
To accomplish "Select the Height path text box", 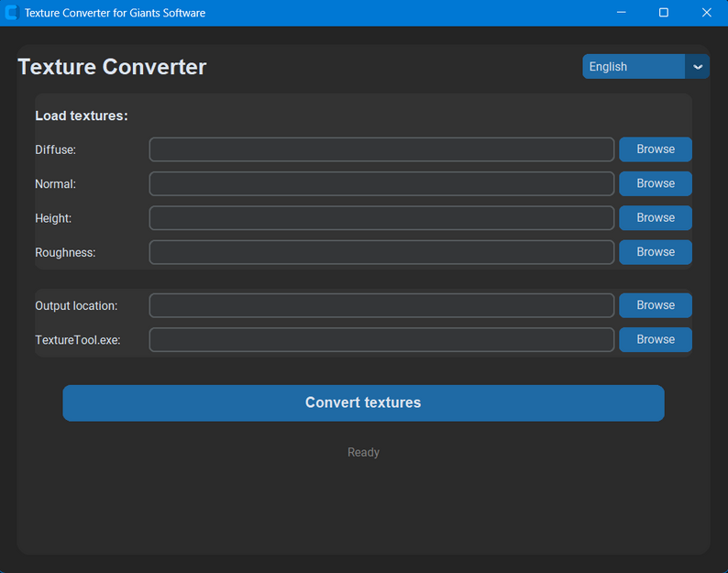I will click(381, 218).
